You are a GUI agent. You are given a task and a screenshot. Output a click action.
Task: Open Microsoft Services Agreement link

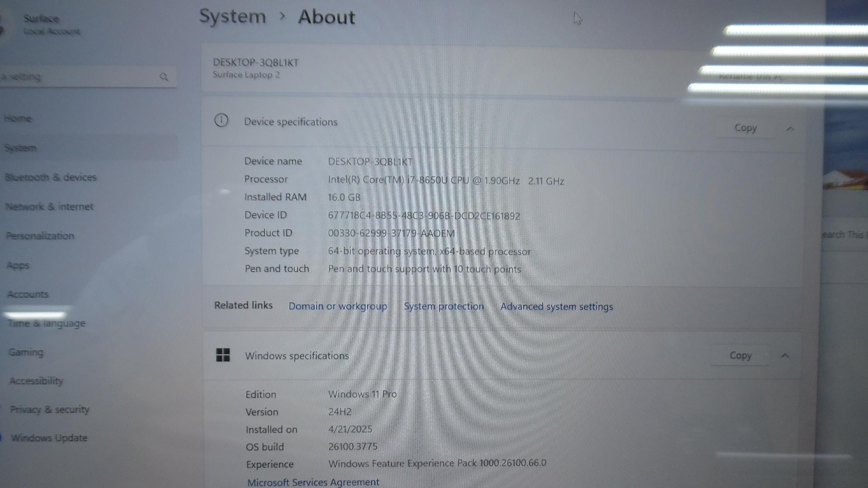coord(313,482)
